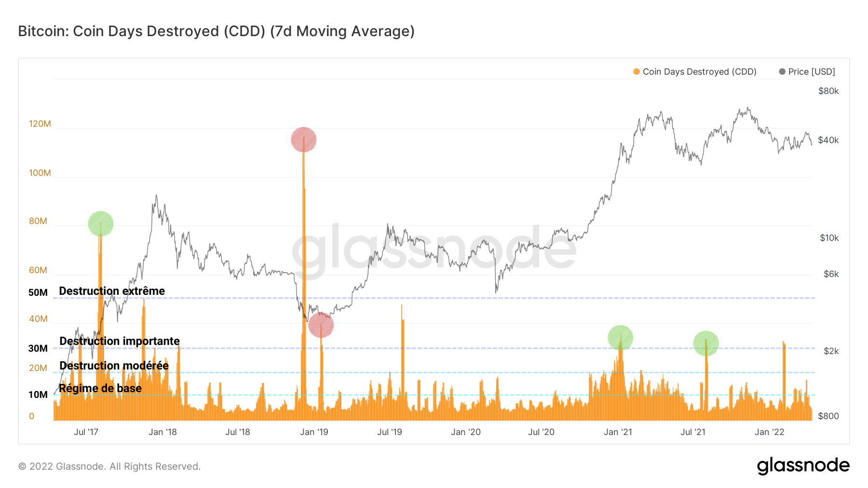
Task: Click the red circle at the 120M peak
Action: tap(303, 140)
